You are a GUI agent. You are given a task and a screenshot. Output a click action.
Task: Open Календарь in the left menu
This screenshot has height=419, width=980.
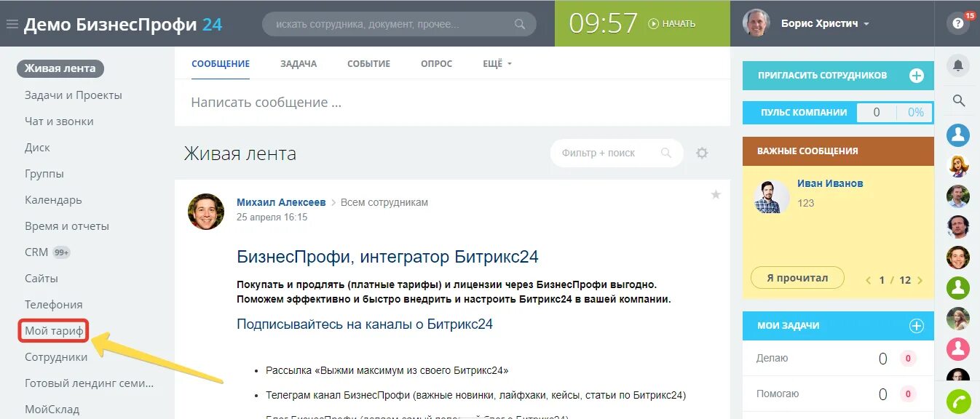53,200
